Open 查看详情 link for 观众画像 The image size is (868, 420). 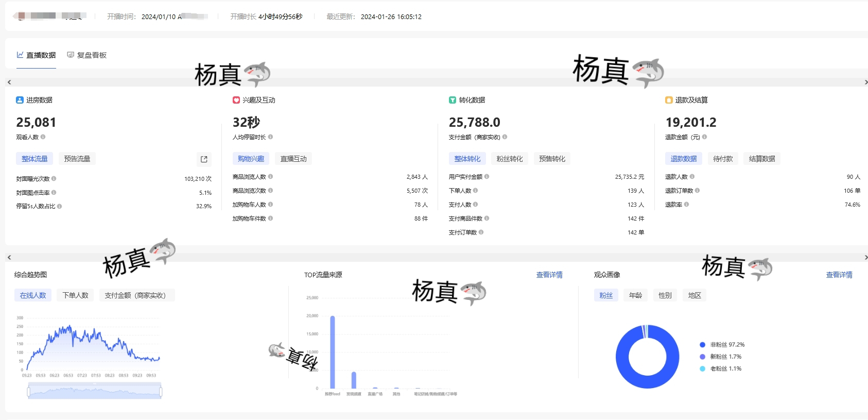coord(839,275)
